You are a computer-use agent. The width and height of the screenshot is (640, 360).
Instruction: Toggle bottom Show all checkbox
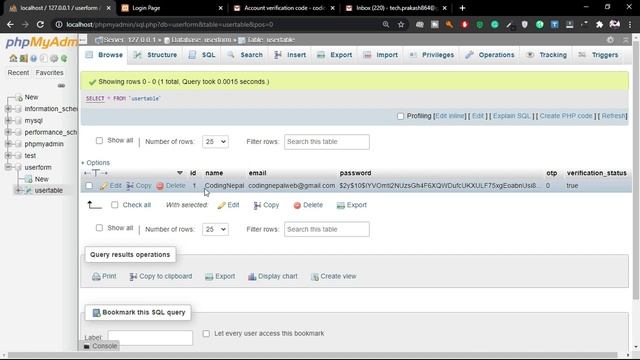click(x=99, y=228)
